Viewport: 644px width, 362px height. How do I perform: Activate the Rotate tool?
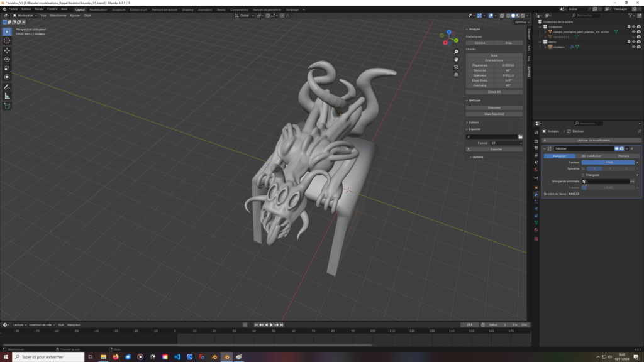pos(7,60)
